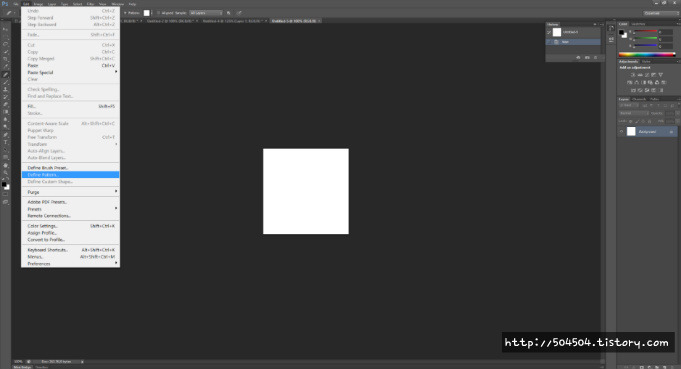Screen dimensions: 681x369
Task: Pick a color from the spectrum ramp
Action: (x=647, y=55)
